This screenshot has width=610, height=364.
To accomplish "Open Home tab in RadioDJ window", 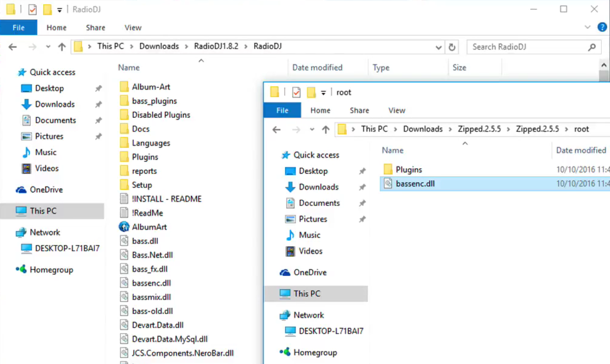I will point(57,28).
